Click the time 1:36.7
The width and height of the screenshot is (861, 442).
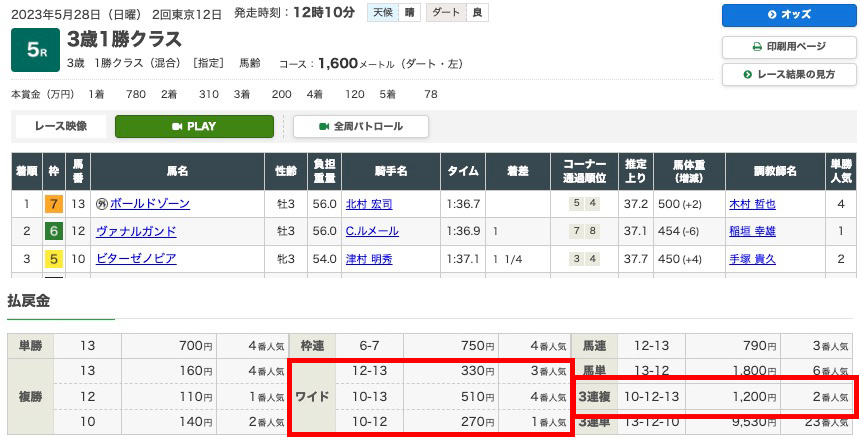point(463,204)
